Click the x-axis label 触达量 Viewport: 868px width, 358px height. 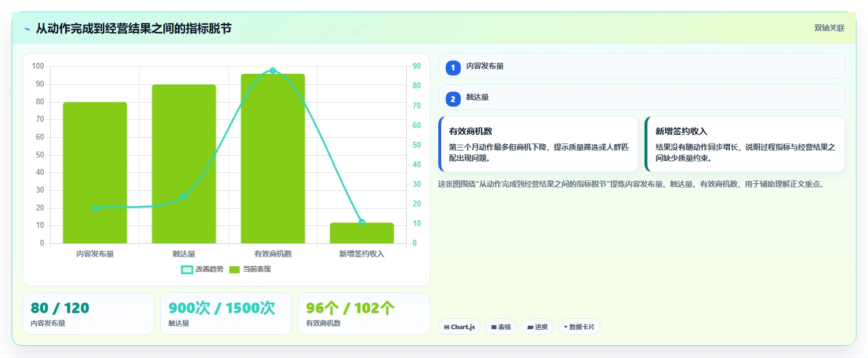[184, 254]
